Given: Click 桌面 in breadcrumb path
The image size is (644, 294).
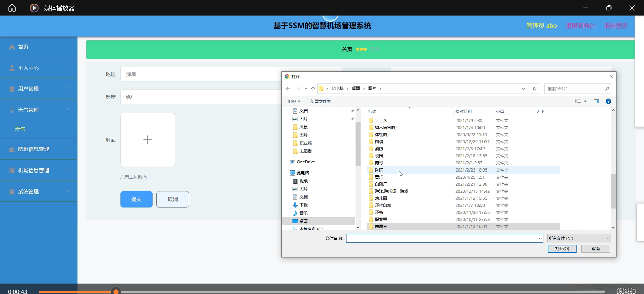Looking at the screenshot, I should 356,89.
